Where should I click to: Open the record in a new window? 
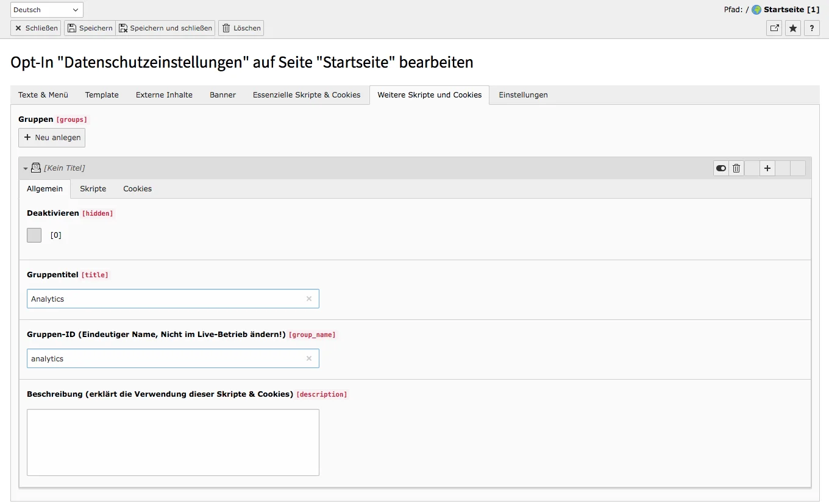774,28
